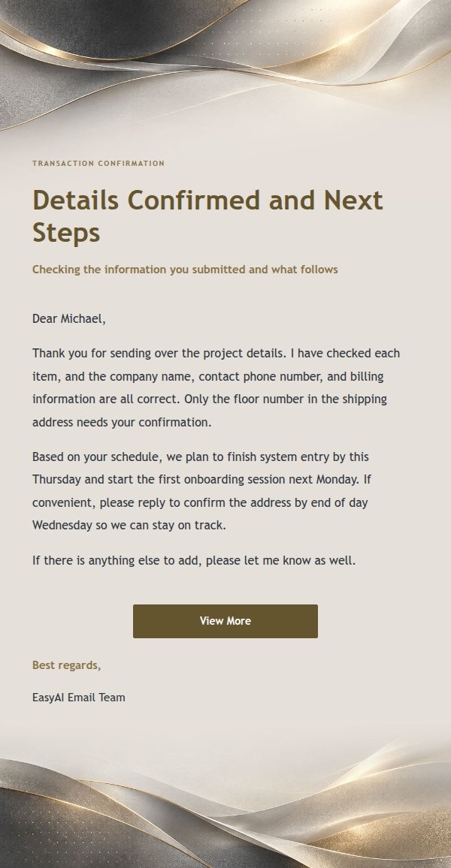
Task: Click the TRANSACTION CONFIRMATION label
Action: click(x=98, y=163)
